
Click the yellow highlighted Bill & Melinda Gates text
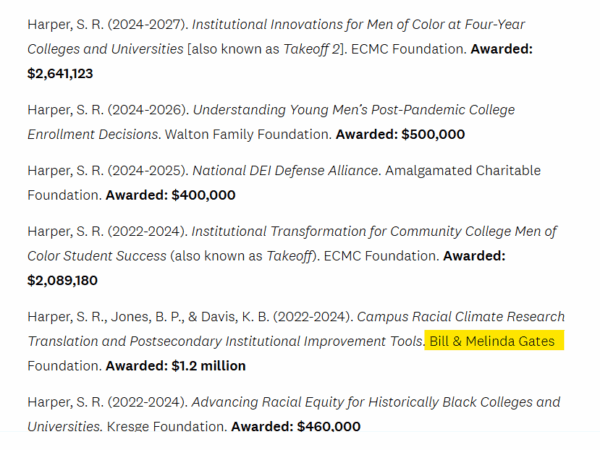coord(492,341)
